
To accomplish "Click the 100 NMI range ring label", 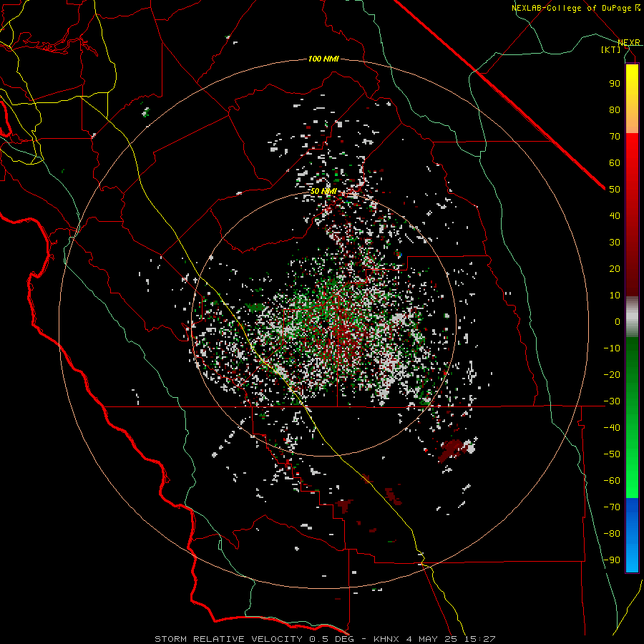I will (x=323, y=59).
